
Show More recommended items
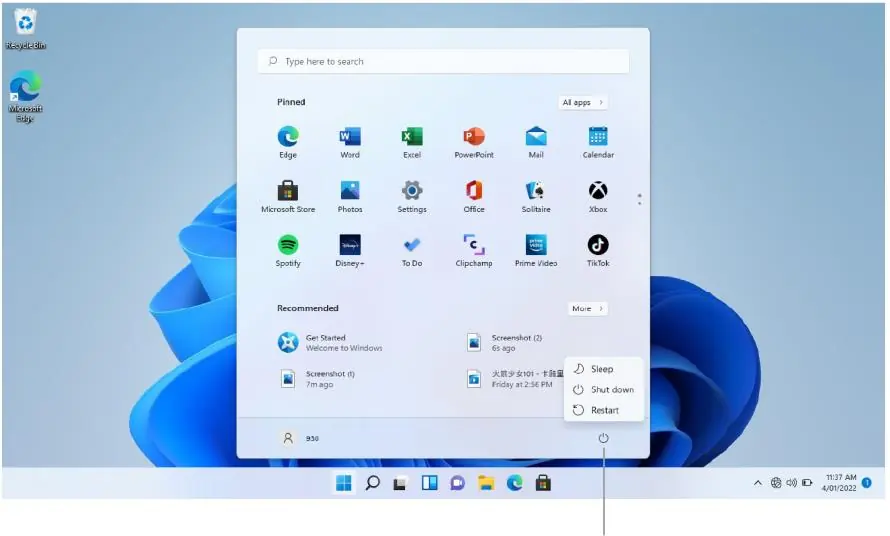pos(587,308)
